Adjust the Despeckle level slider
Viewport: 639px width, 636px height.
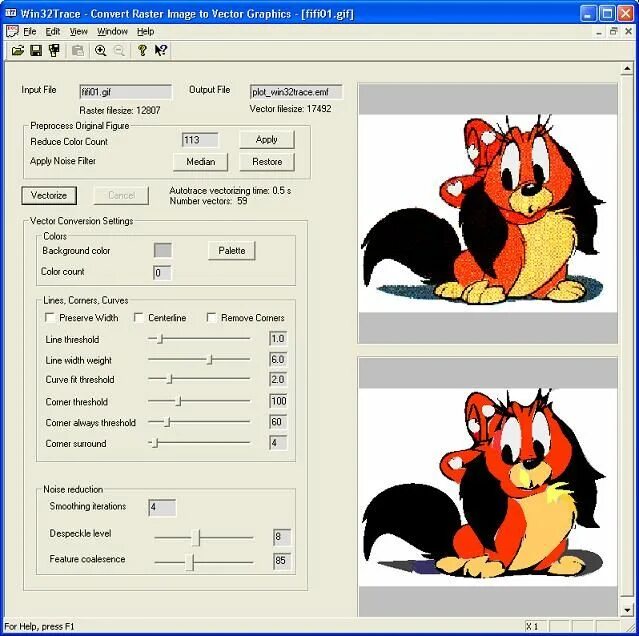pyautogui.click(x=204, y=538)
